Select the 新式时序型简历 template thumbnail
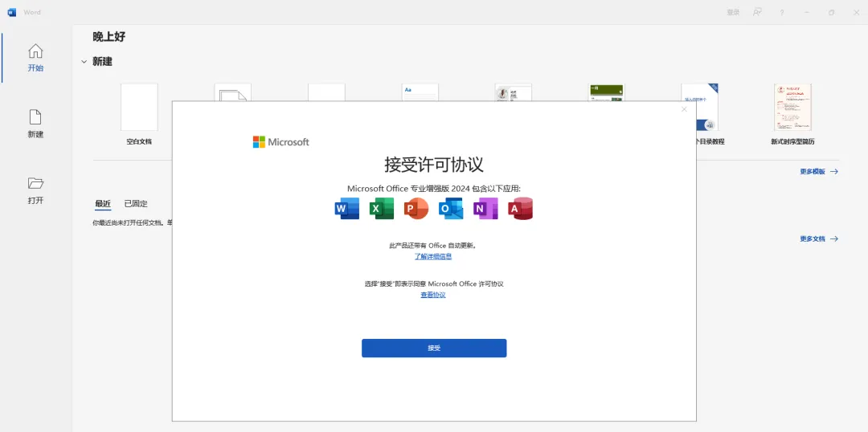Image resolution: width=868 pixels, height=432 pixels. click(x=792, y=108)
